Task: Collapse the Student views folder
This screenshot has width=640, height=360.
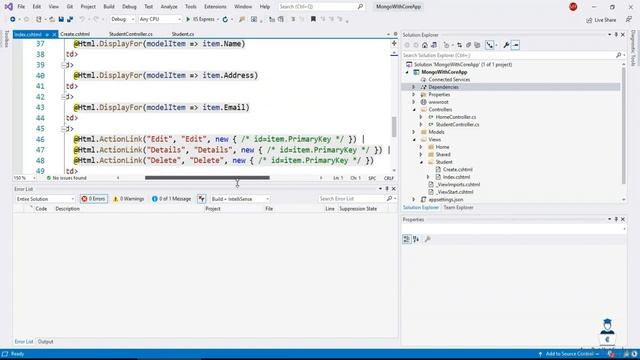Action: [x=421, y=162]
